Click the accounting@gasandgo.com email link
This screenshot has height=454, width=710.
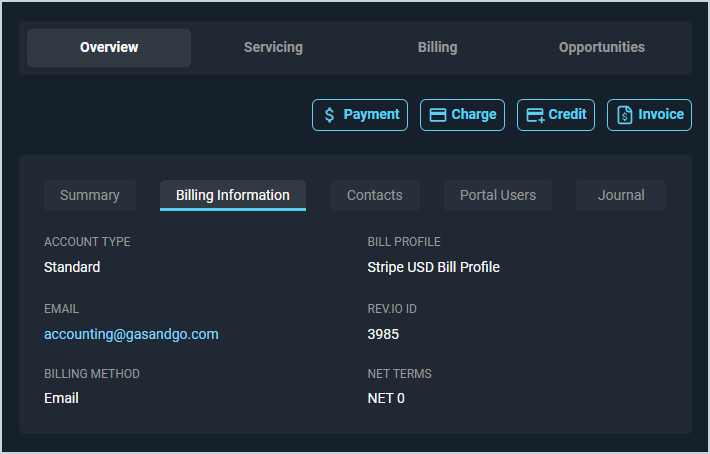coord(131,334)
